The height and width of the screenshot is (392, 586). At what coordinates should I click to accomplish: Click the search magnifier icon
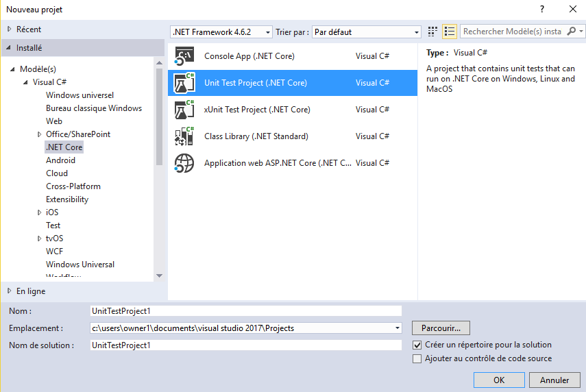(x=572, y=32)
